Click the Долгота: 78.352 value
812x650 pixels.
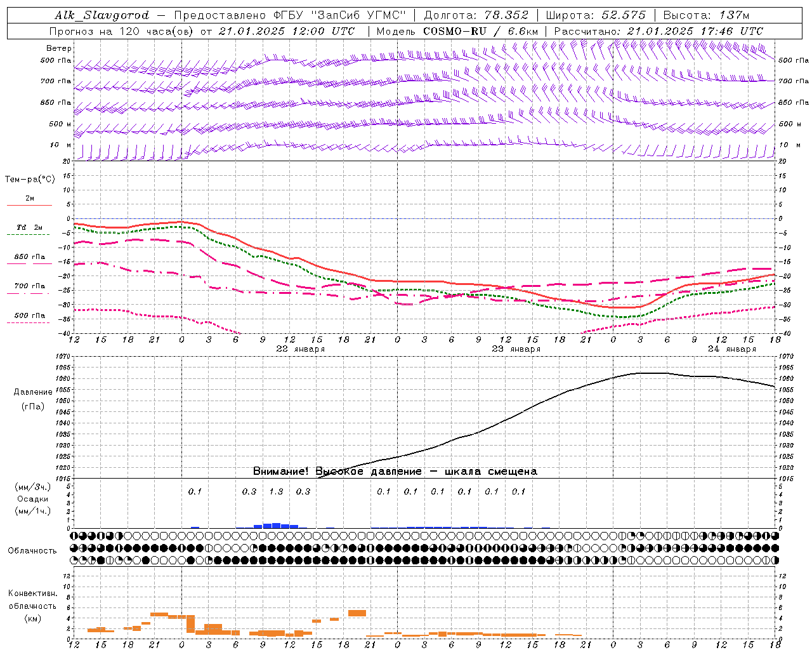tap(475, 15)
